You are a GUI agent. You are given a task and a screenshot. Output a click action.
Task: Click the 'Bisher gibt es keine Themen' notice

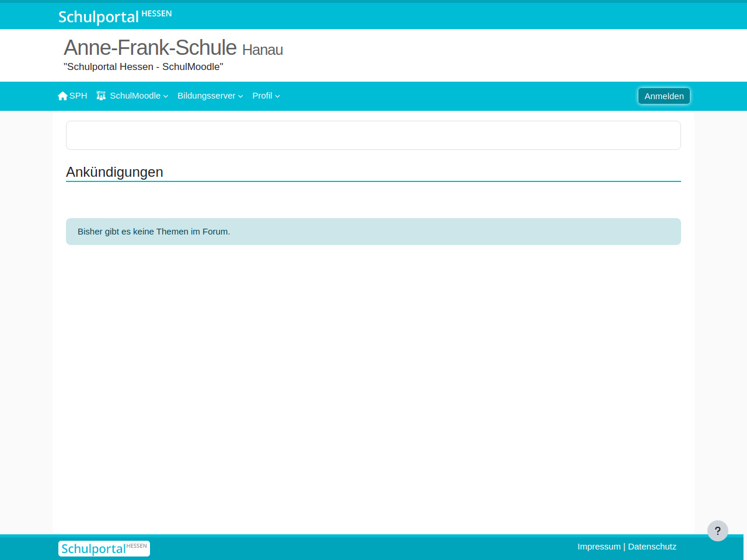pos(153,232)
